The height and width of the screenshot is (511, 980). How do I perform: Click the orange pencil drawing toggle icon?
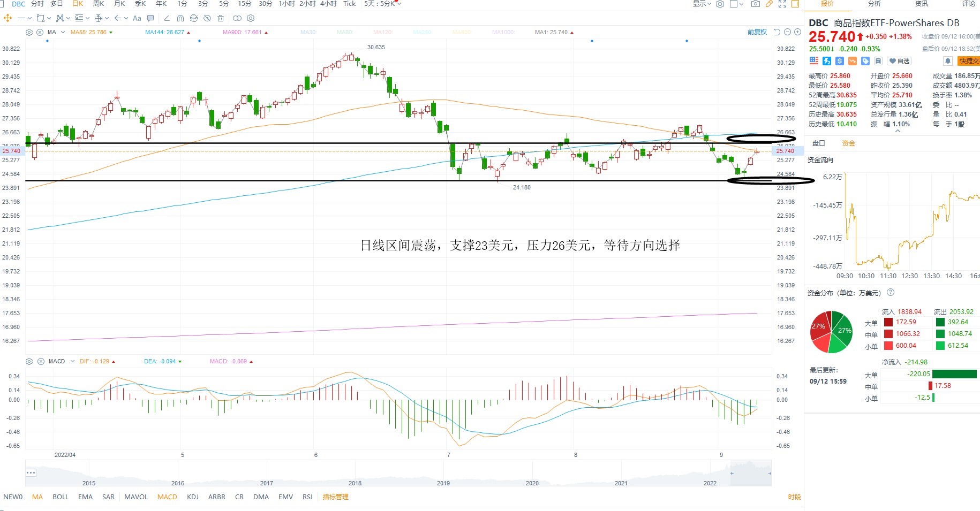pos(769,4)
